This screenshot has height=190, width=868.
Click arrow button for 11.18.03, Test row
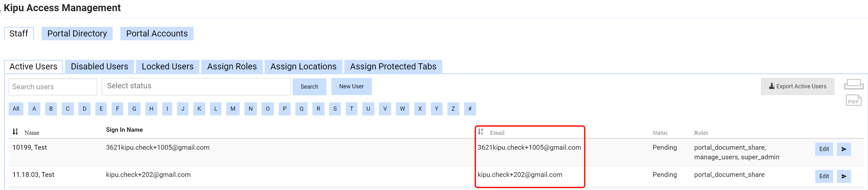tap(843, 176)
